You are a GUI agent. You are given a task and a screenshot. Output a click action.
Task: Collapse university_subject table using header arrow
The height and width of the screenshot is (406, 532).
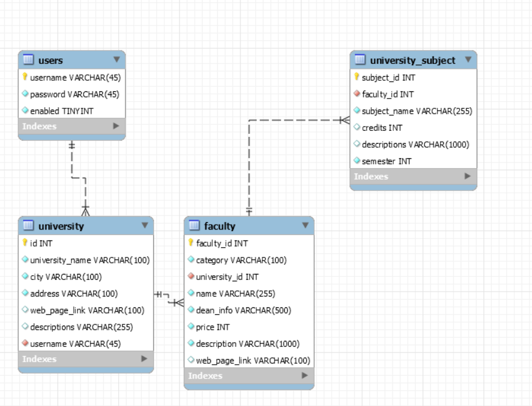[x=467, y=60]
